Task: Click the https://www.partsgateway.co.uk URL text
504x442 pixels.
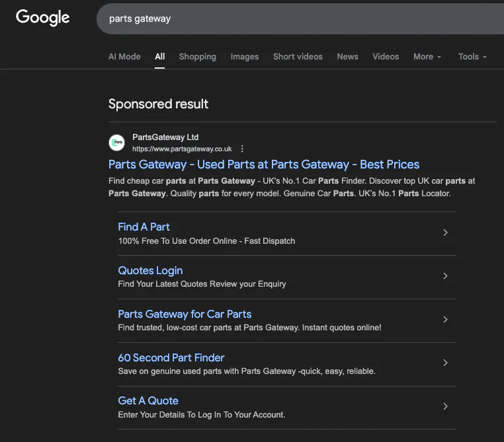Action: 182,149
